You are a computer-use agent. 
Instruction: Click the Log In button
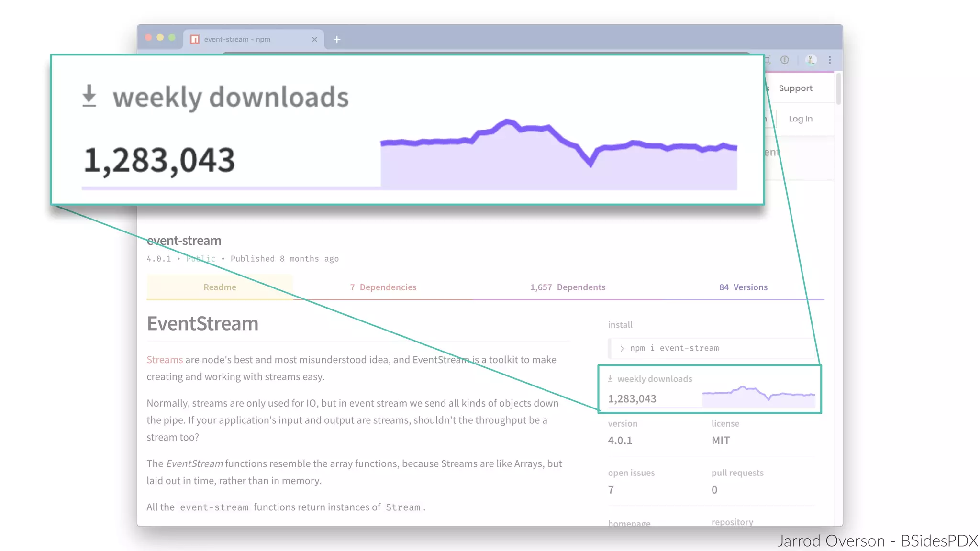pos(801,119)
